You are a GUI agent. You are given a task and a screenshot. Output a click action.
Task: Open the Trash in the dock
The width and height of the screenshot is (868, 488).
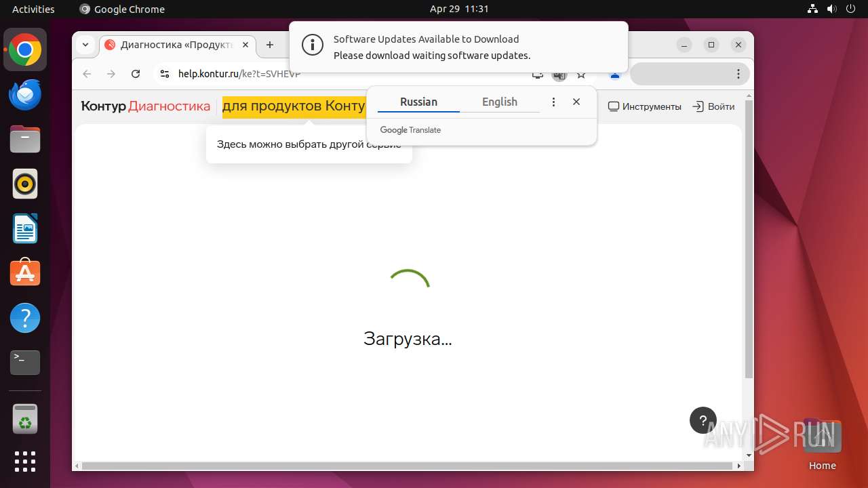click(25, 419)
